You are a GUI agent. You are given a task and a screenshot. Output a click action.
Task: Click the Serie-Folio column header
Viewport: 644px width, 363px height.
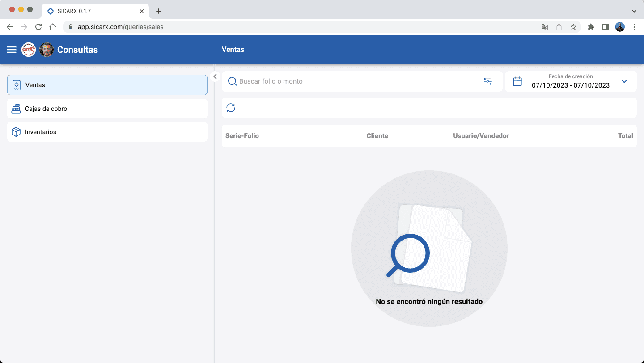(x=242, y=136)
